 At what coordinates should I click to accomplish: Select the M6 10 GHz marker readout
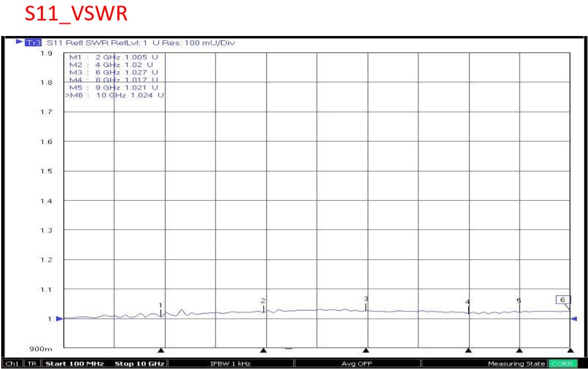(x=115, y=95)
